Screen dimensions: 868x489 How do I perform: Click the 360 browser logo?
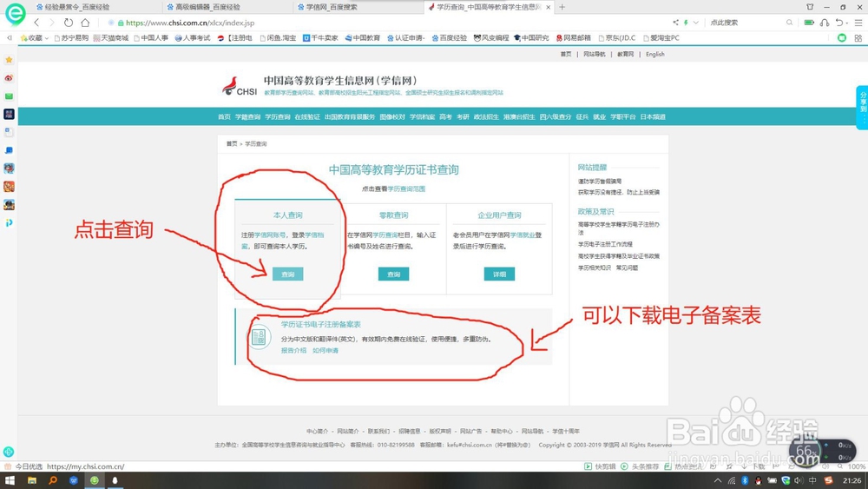pyautogui.click(x=15, y=13)
